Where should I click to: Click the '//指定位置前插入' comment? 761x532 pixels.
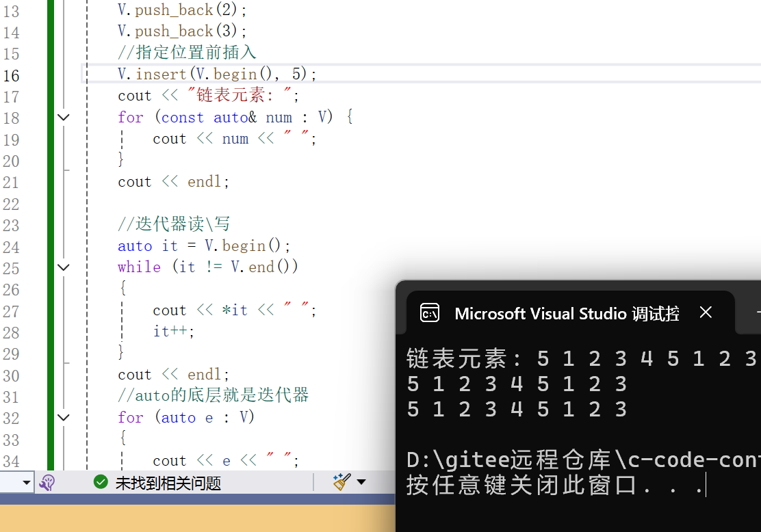187,53
